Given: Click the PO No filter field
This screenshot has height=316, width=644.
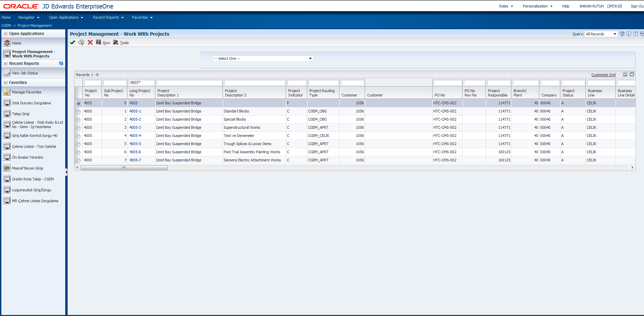Looking at the screenshot, I should pos(448,83).
